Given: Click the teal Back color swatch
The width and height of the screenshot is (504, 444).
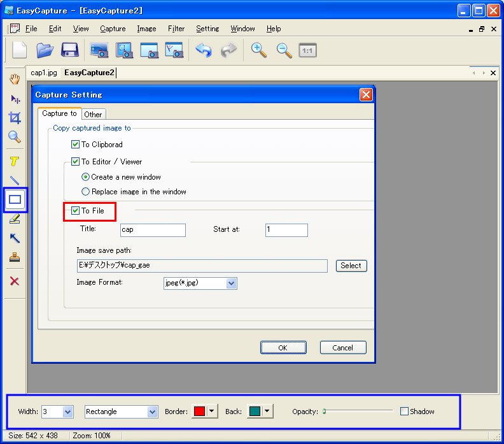Looking at the screenshot, I should point(255,411).
